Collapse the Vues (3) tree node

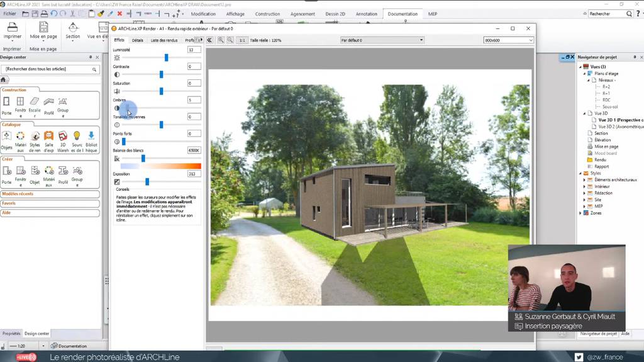point(580,67)
